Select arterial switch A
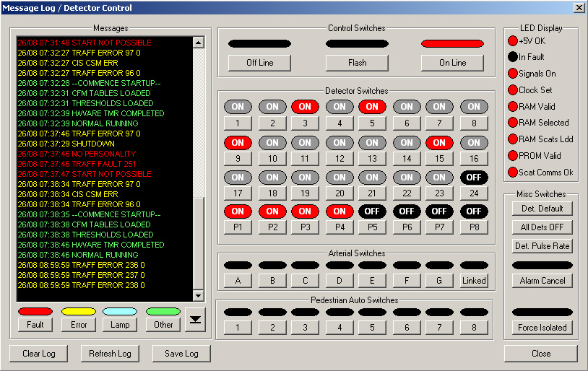 (x=238, y=281)
